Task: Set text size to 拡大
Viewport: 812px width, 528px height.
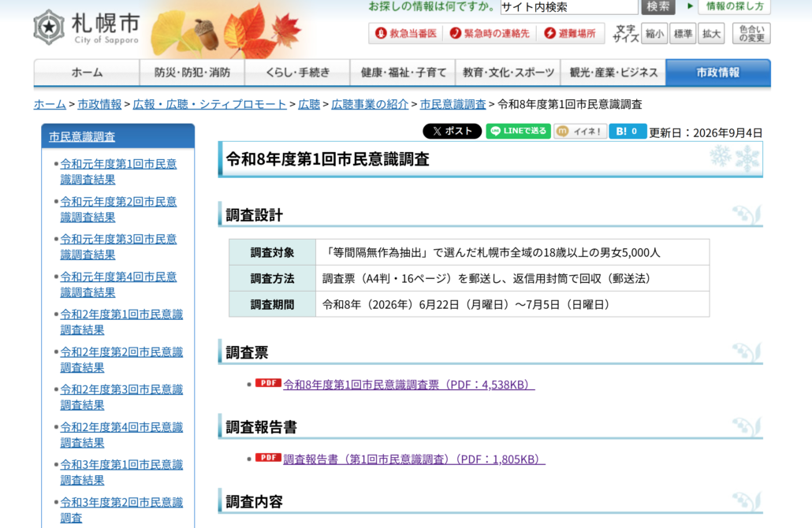Action: 711,34
